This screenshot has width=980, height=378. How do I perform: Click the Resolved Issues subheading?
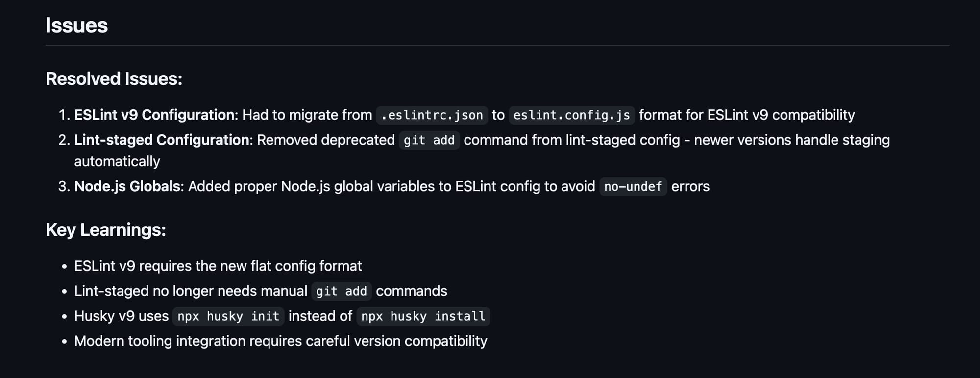114,79
